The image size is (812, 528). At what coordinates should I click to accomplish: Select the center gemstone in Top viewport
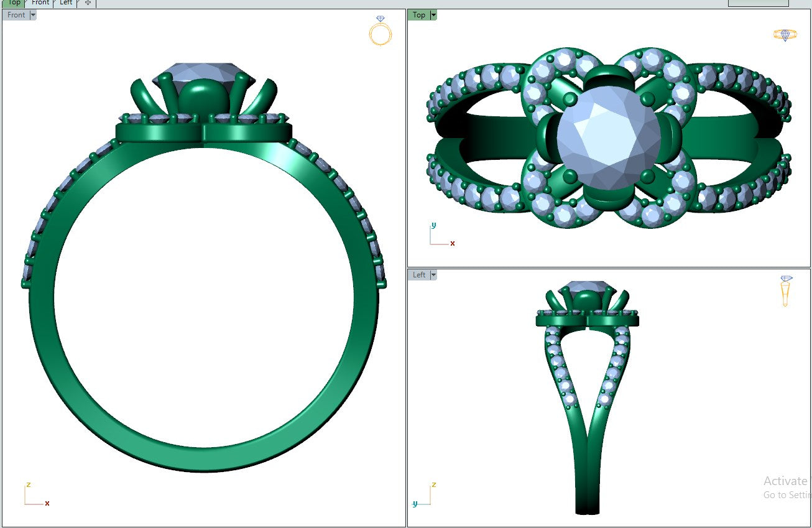tap(608, 136)
